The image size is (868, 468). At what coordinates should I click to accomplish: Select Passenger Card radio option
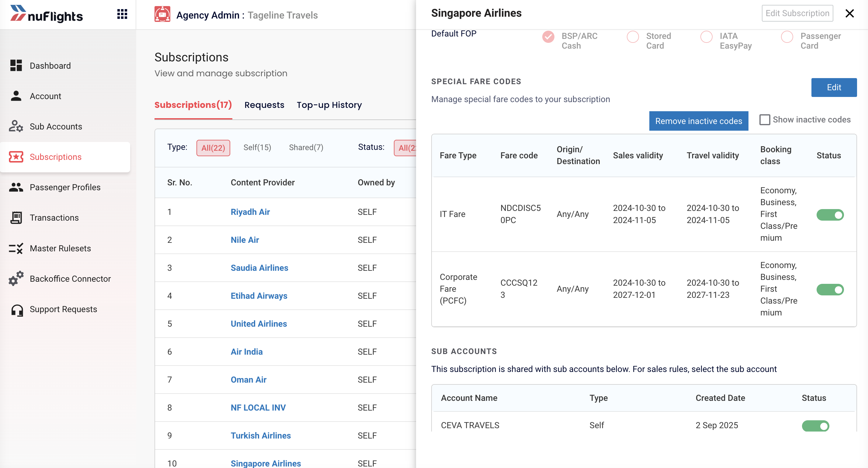click(x=787, y=37)
